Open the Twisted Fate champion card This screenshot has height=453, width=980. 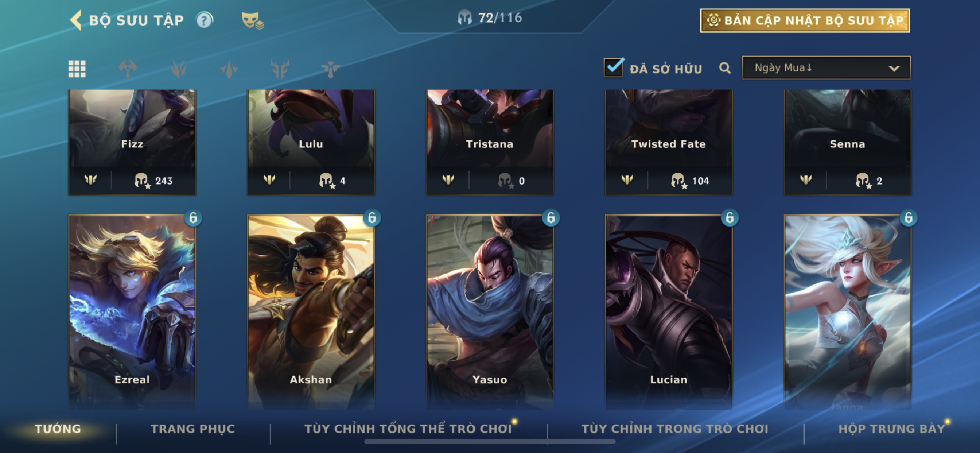668,143
